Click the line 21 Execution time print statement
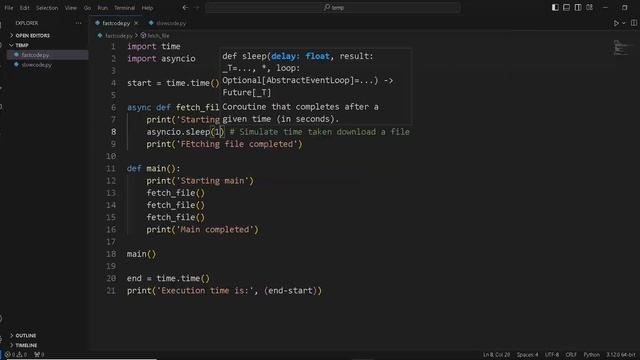 (x=224, y=291)
